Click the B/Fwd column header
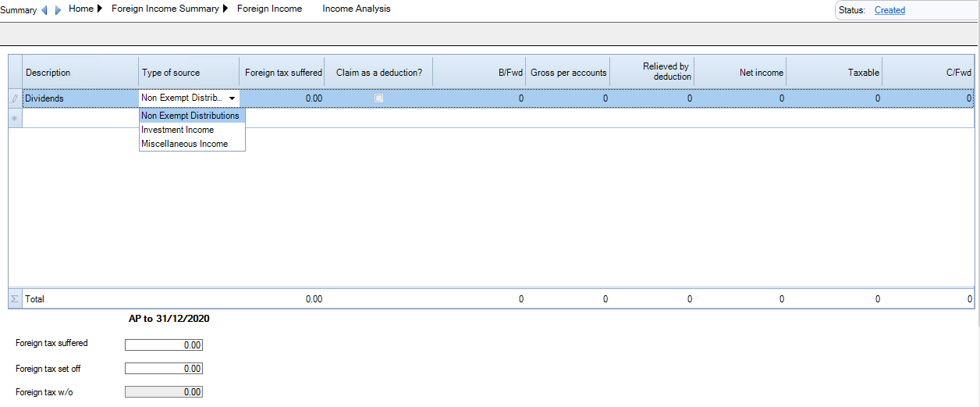This screenshot has height=407, width=980. click(479, 73)
